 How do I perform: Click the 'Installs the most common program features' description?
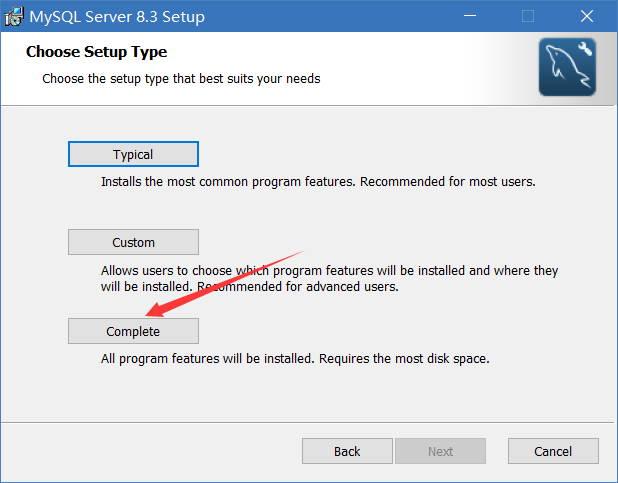point(318,182)
